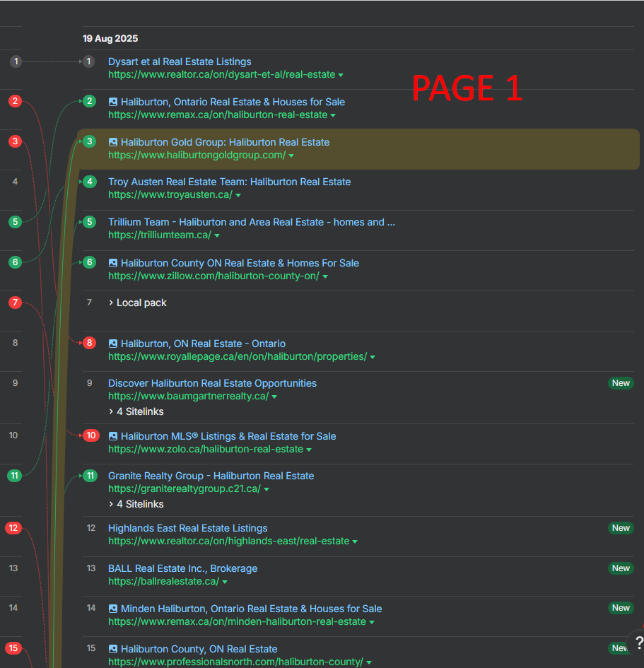The height and width of the screenshot is (668, 644).
Task: Click image icon beside Haliburton, Ontario Real Estate title
Action: click(113, 102)
